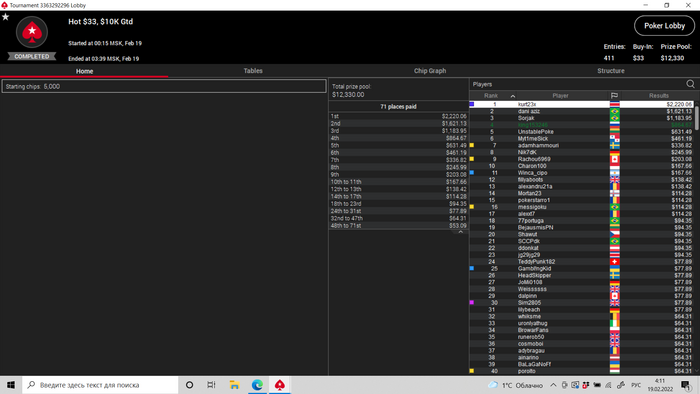Select player row Sorjak

[x=581, y=118]
